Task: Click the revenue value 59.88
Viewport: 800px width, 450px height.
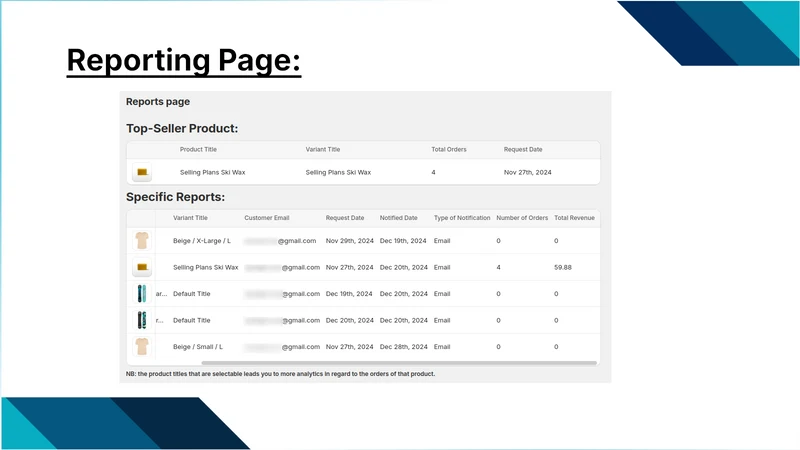Action: (x=563, y=267)
